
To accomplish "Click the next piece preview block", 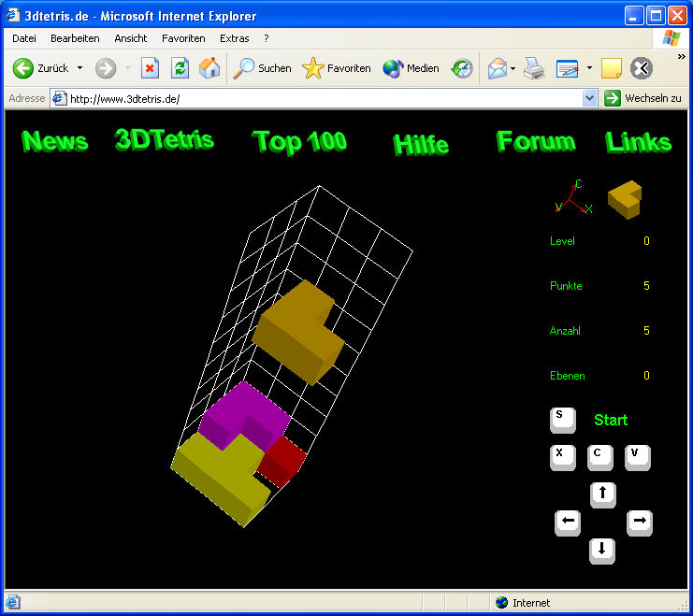I will tap(625, 199).
